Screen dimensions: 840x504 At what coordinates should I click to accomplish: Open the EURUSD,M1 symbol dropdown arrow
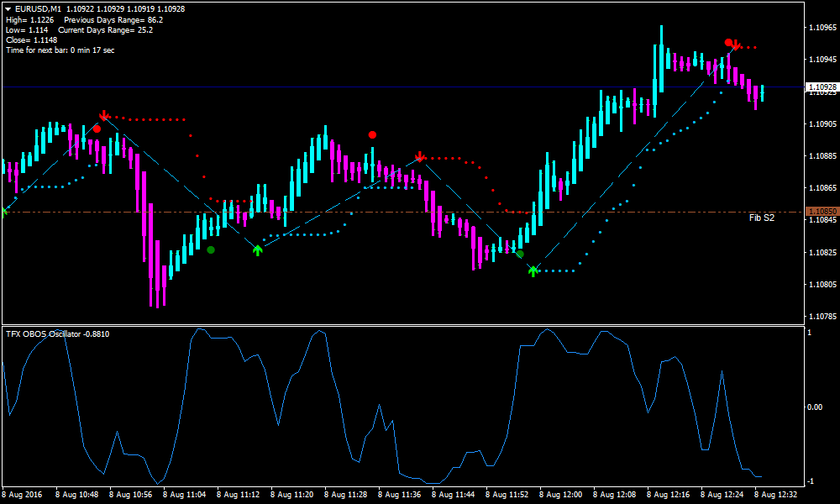tap(8, 11)
